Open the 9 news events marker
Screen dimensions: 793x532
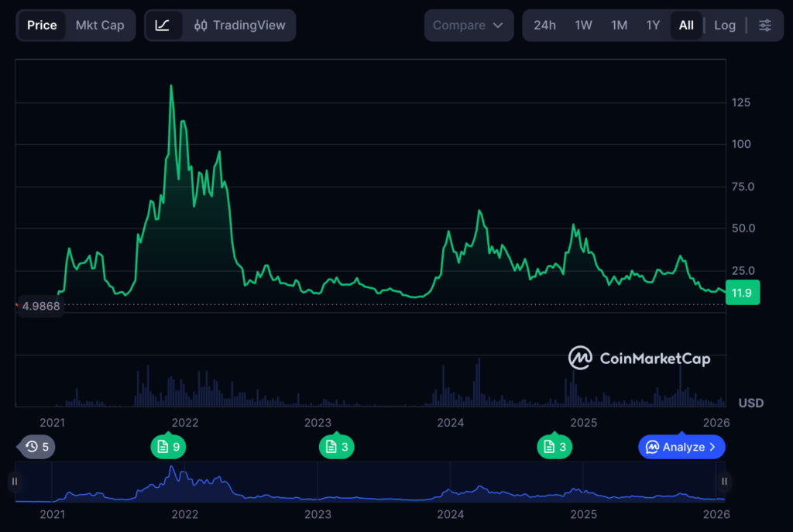coord(168,447)
